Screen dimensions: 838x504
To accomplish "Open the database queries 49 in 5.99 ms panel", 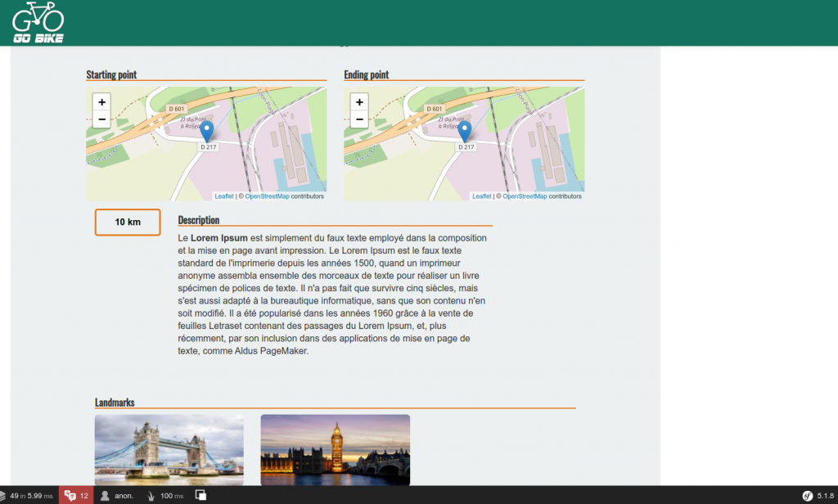I will [x=28, y=495].
